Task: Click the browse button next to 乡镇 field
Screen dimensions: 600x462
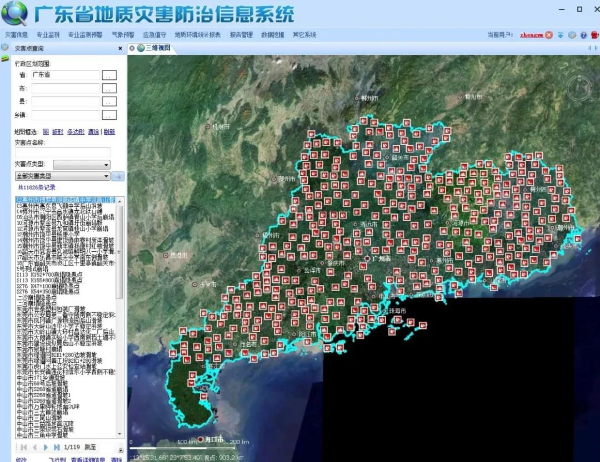Action: pos(109,115)
